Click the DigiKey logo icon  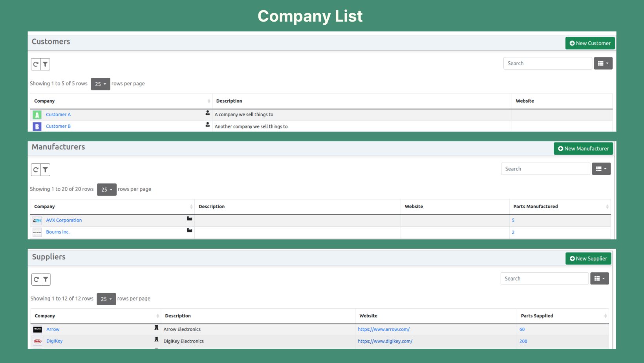coord(38,341)
